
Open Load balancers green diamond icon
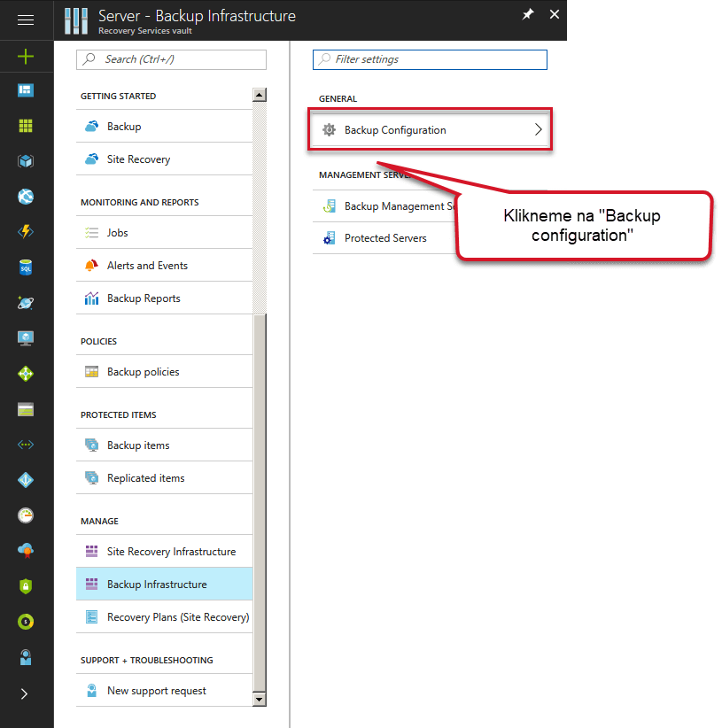[26, 374]
